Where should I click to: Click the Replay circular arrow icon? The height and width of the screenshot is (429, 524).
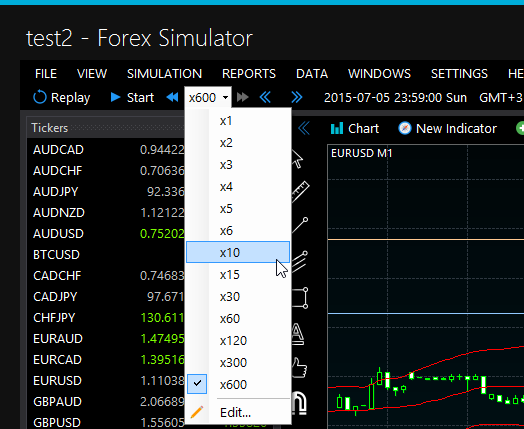[x=39, y=97]
